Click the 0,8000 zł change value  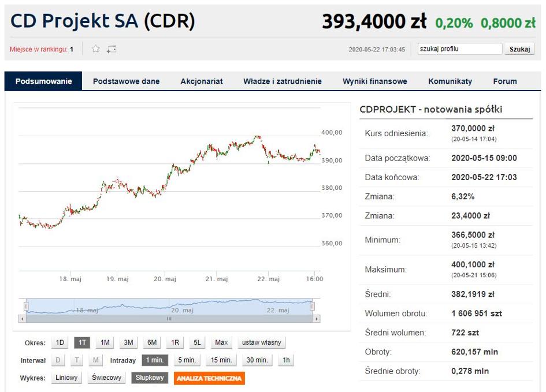[x=508, y=23]
